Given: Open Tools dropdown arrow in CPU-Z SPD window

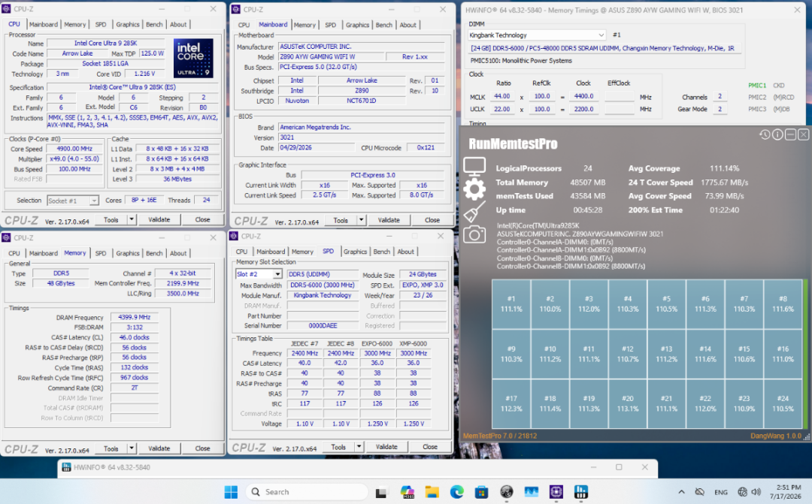Looking at the screenshot, I should click(359, 447).
